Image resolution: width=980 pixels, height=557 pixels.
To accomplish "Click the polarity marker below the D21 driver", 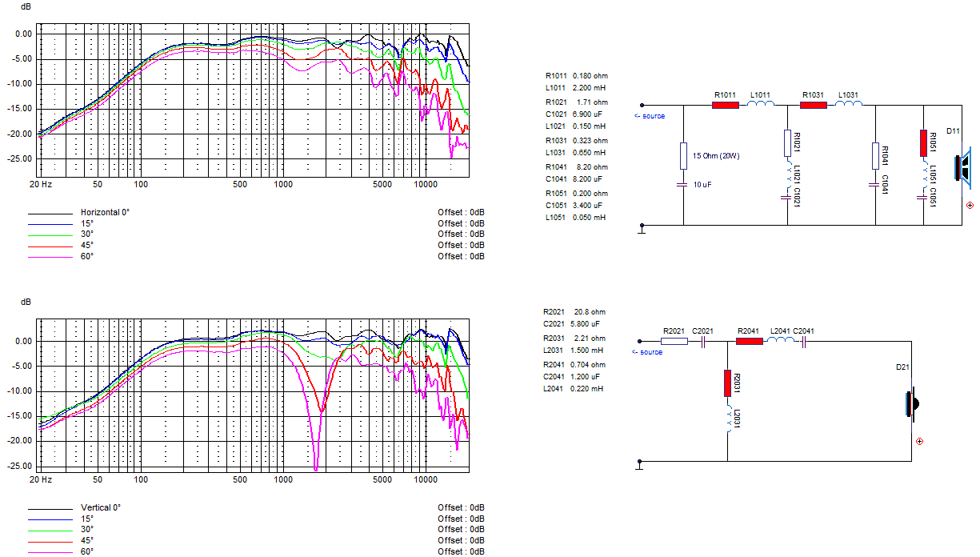I will click(919, 441).
